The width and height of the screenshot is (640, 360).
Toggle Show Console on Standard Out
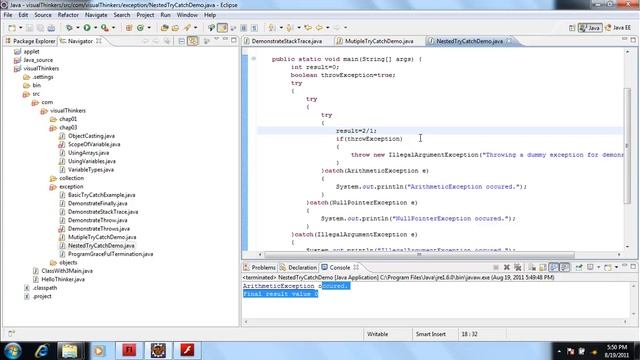click(553, 267)
